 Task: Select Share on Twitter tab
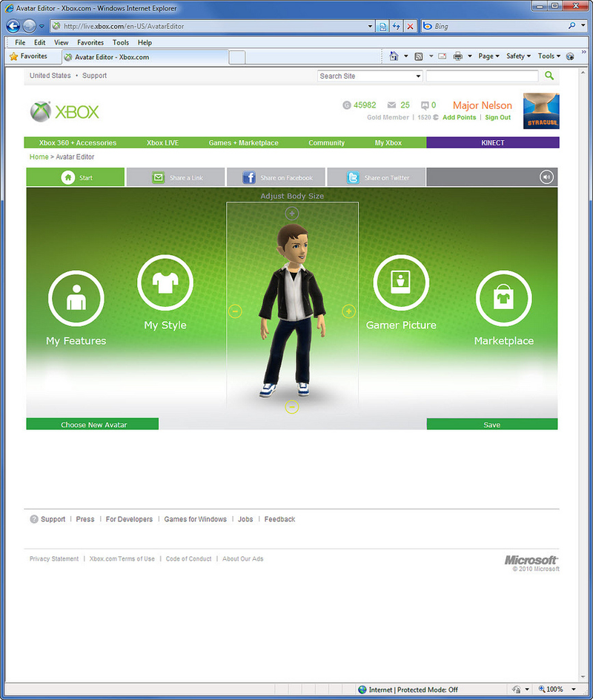[376, 177]
